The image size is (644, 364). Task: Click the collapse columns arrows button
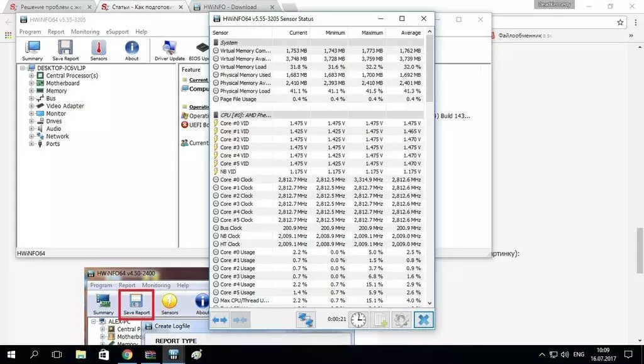pos(241,319)
